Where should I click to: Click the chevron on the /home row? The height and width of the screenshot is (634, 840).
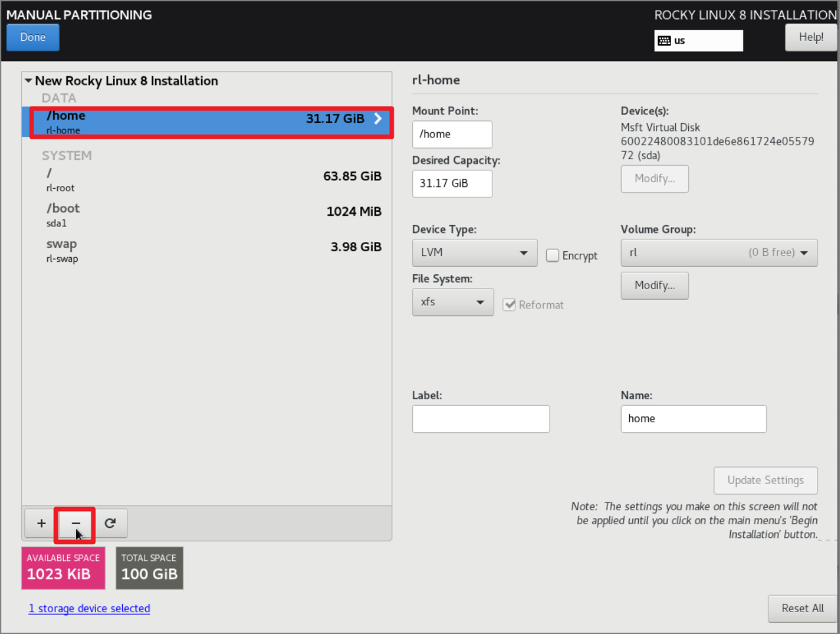click(378, 118)
